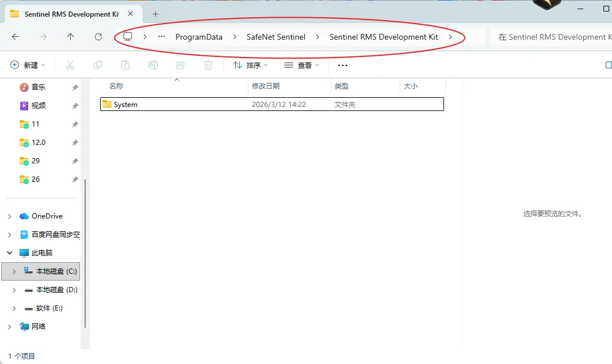Open pinned folder 29 in sidebar
Image resolution: width=612 pixels, height=364 pixels.
(36, 161)
